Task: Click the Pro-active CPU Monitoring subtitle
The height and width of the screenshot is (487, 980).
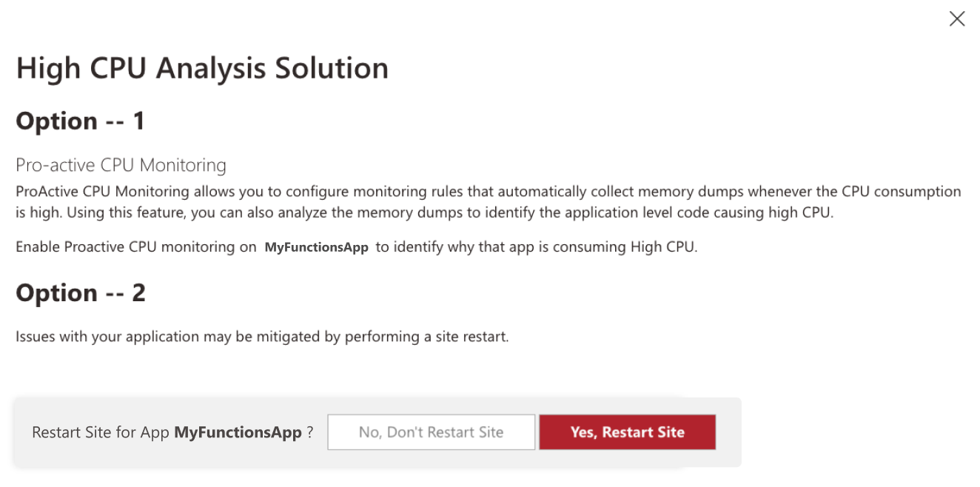Action: click(121, 165)
